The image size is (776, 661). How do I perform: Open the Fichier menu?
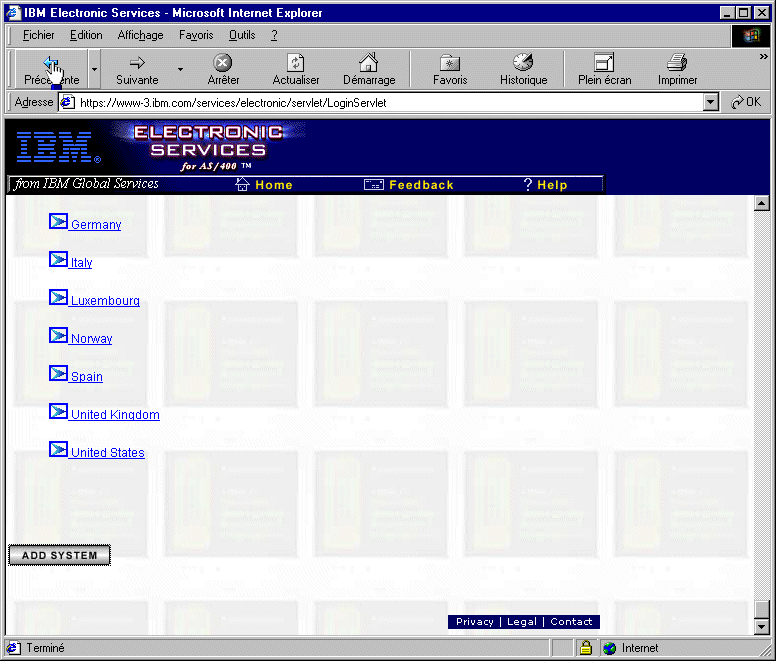39,35
